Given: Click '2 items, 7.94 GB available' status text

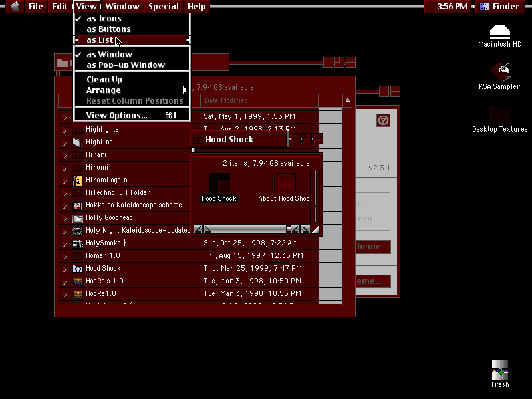Looking at the screenshot, I should pyautogui.click(x=267, y=163).
